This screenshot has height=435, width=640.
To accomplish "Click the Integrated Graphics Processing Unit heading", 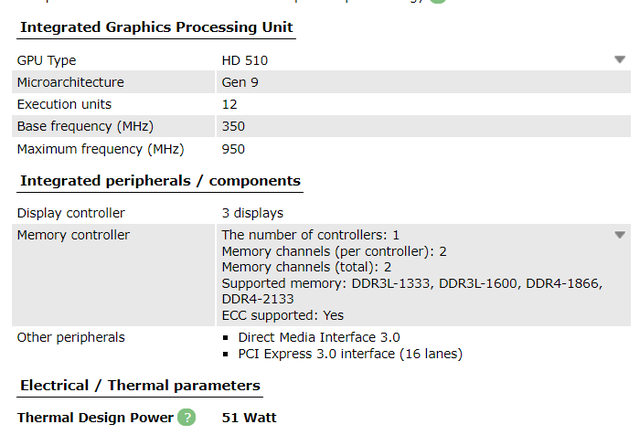I will pyautogui.click(x=157, y=26).
